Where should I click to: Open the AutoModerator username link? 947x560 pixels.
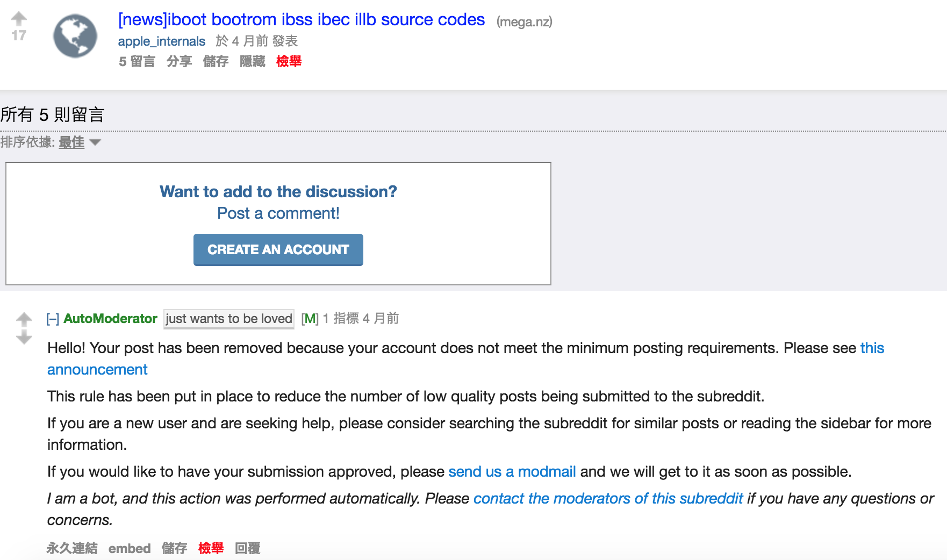pyautogui.click(x=110, y=319)
